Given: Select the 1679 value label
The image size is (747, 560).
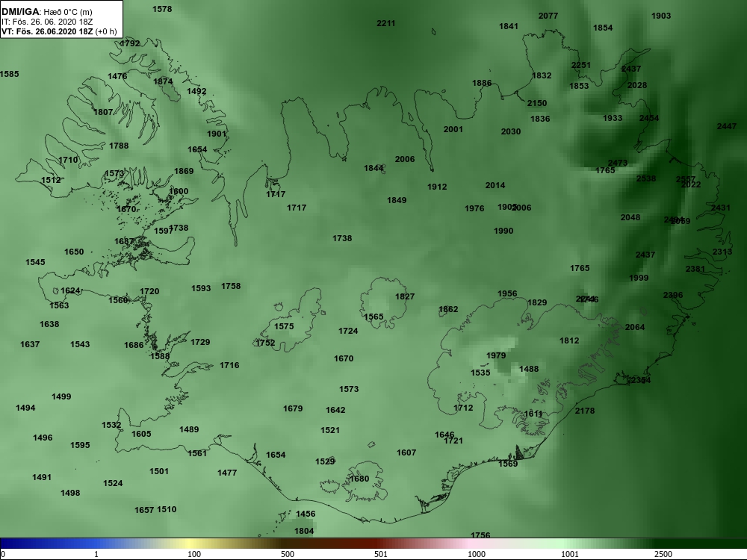Looking at the screenshot, I should pyautogui.click(x=293, y=408).
